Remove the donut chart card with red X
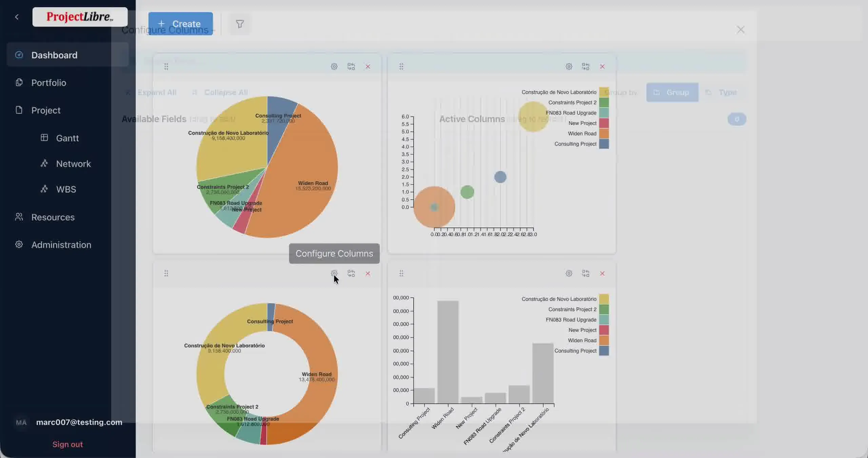Screen dimensions: 868x458 click(368, 273)
